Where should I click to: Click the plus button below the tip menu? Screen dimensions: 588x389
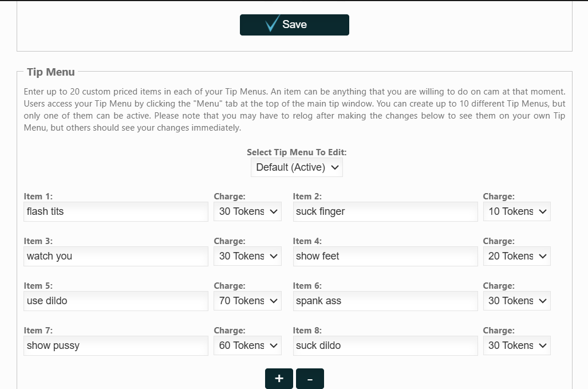[278, 378]
